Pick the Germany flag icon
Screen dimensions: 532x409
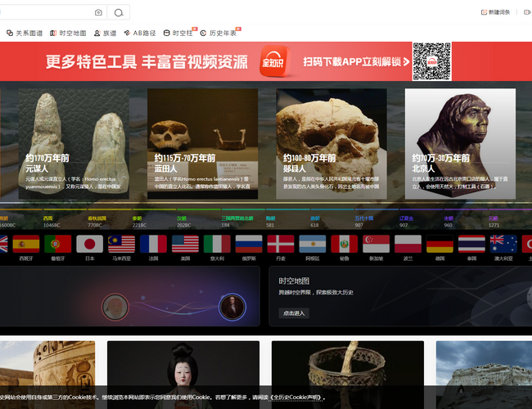(440, 244)
